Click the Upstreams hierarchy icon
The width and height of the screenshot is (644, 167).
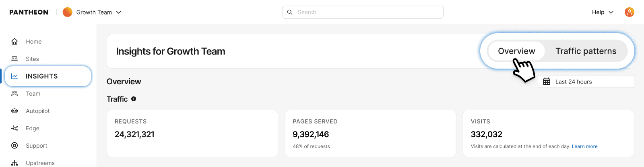(14, 163)
